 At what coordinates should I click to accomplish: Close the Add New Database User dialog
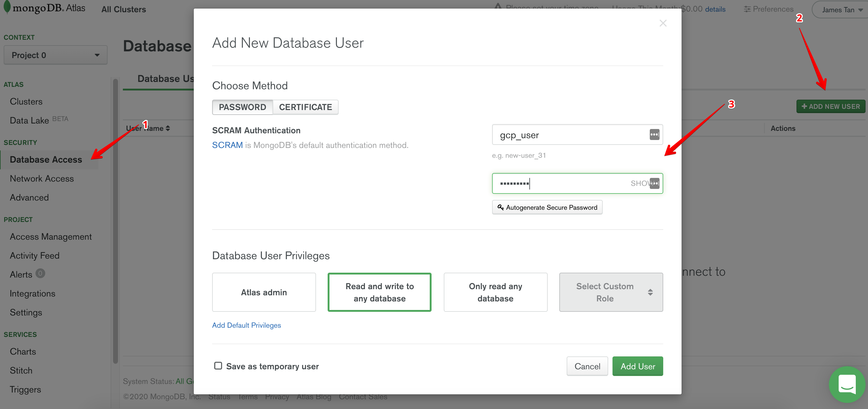click(x=663, y=23)
